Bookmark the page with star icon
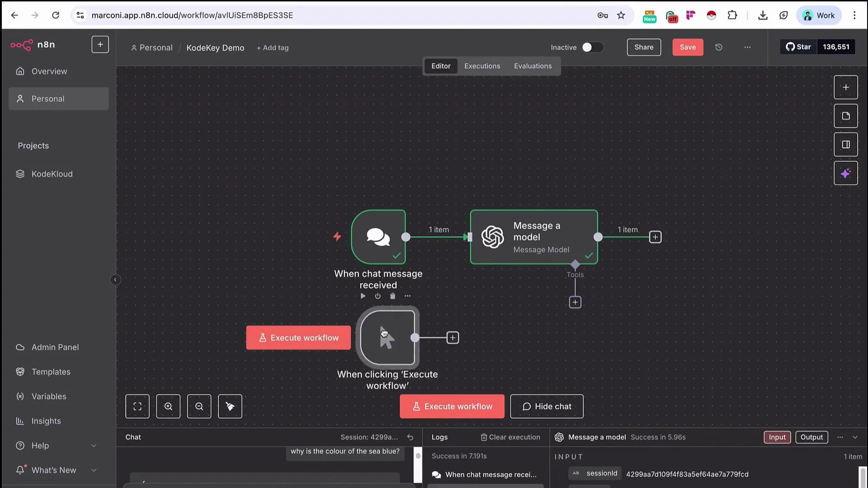This screenshot has height=488, width=868. click(x=621, y=15)
